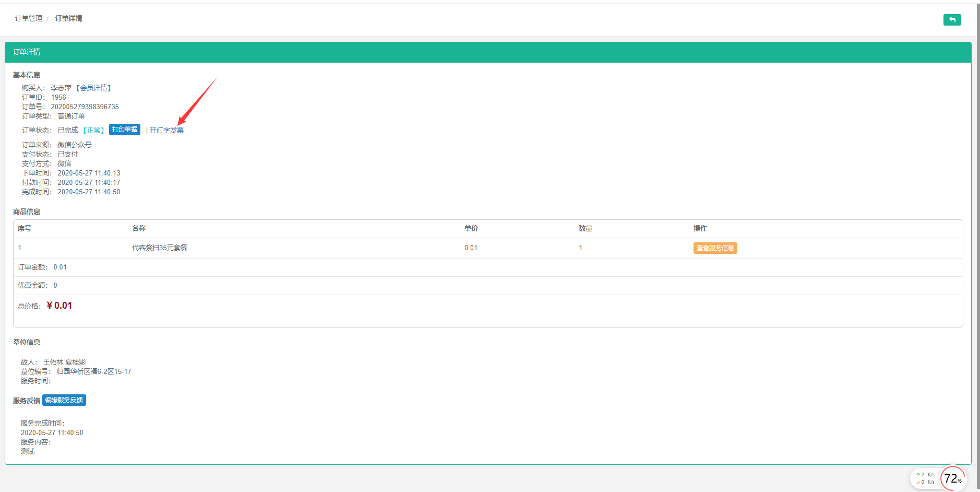The width and height of the screenshot is (980, 492).
Task: Click the 操作 column header
Action: [700, 228]
